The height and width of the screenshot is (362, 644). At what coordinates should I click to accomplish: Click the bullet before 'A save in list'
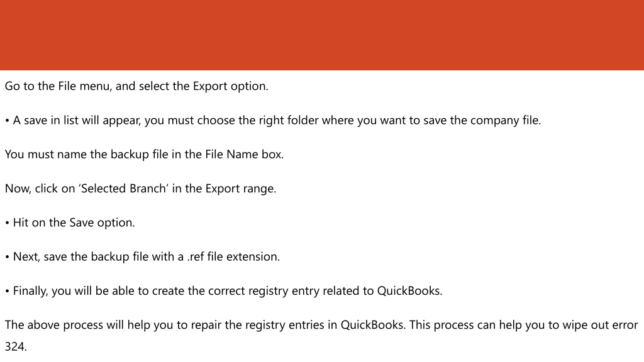(8, 121)
